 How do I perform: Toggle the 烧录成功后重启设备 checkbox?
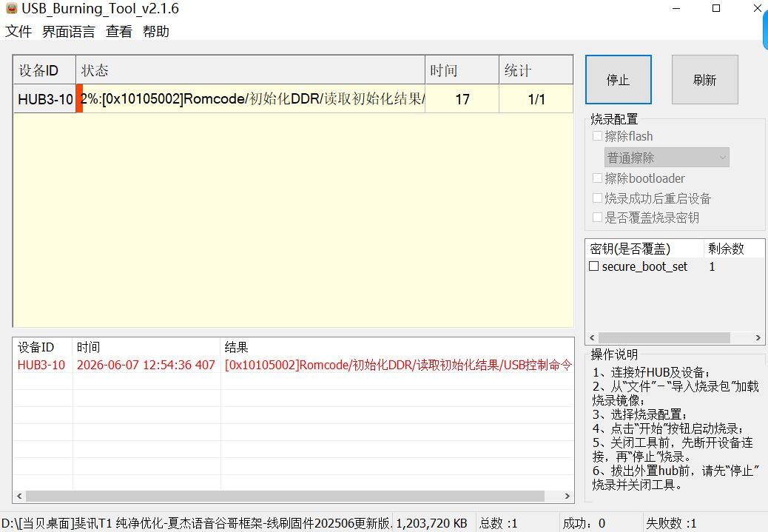click(597, 198)
